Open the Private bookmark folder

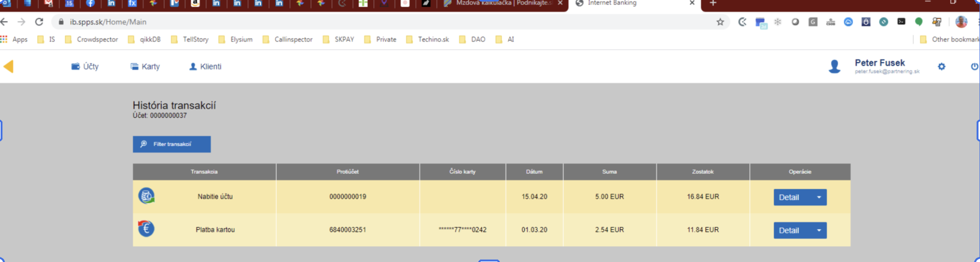[380, 39]
